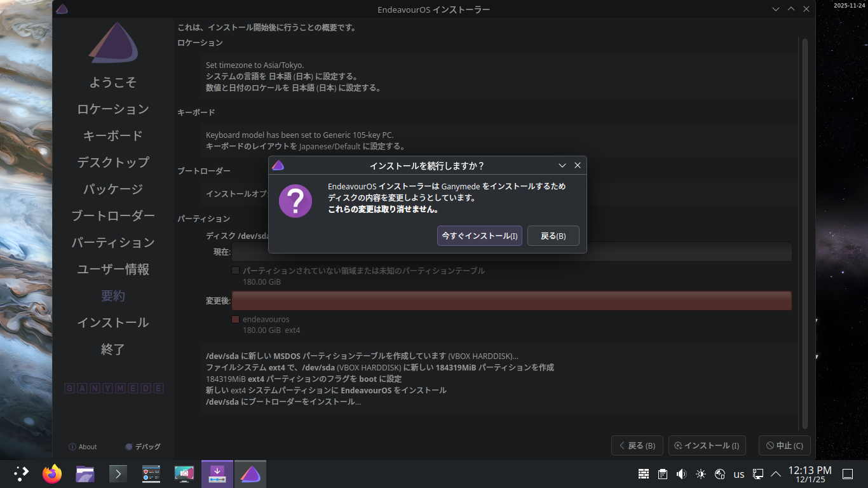
Task: Select the 要約 step in the sidebar
Action: (x=113, y=295)
